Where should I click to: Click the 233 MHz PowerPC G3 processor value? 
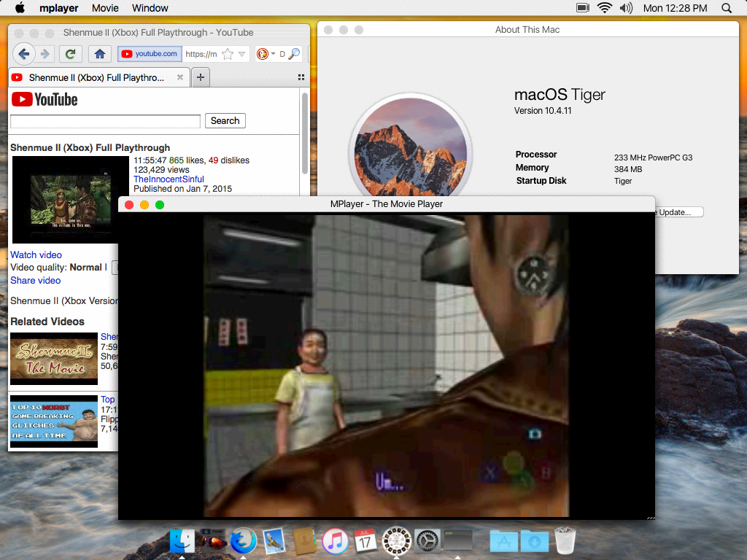653,157
